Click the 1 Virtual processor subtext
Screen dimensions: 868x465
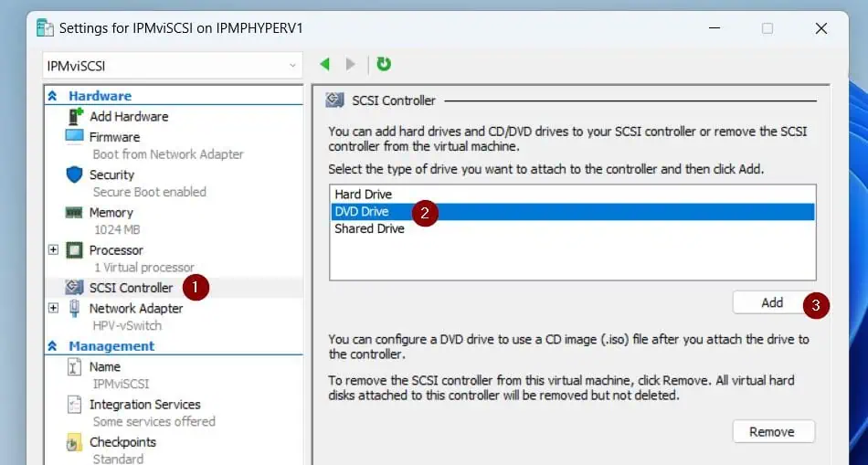[x=144, y=268]
